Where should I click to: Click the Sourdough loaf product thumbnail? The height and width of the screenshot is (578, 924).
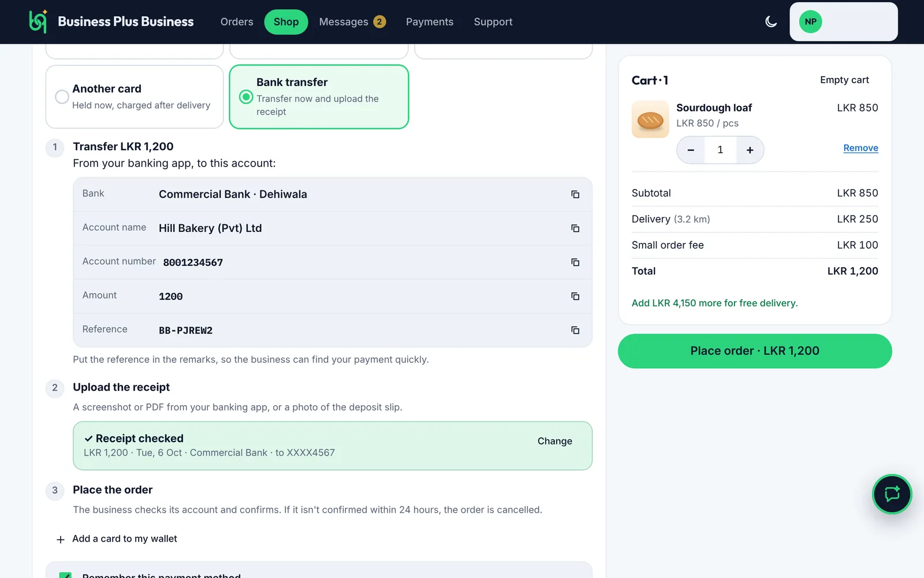click(650, 120)
